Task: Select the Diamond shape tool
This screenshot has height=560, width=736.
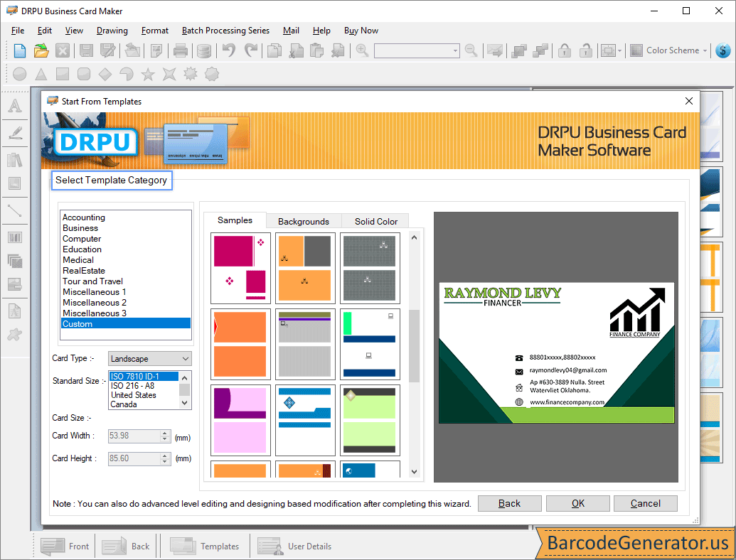Action: pos(105,74)
